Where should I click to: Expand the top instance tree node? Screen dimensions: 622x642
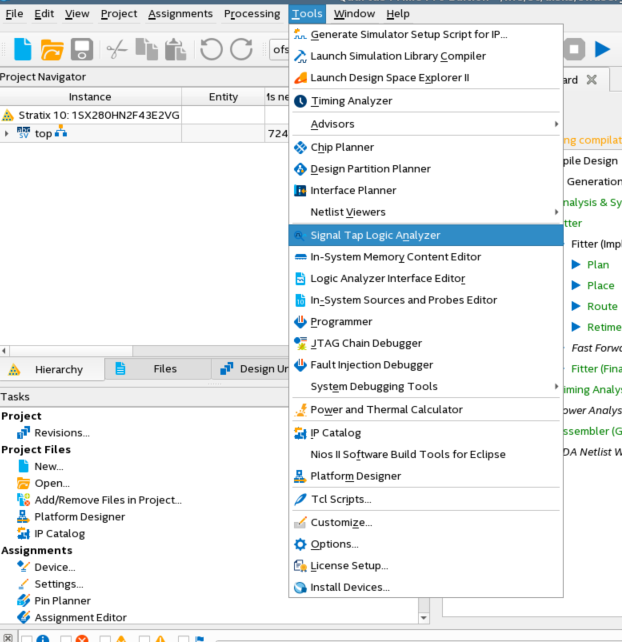coord(7,134)
